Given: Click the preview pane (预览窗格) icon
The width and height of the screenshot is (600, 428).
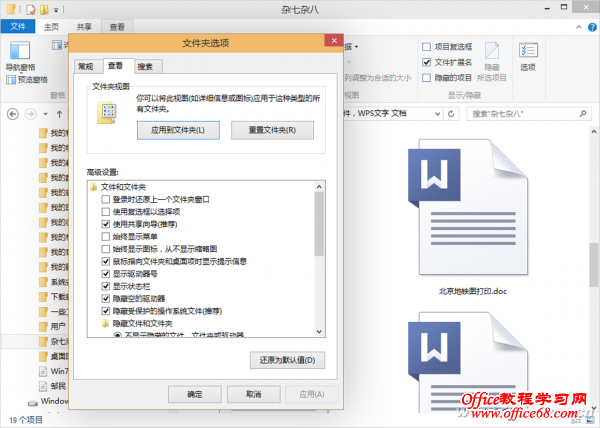Looking at the screenshot, I should [x=11, y=80].
